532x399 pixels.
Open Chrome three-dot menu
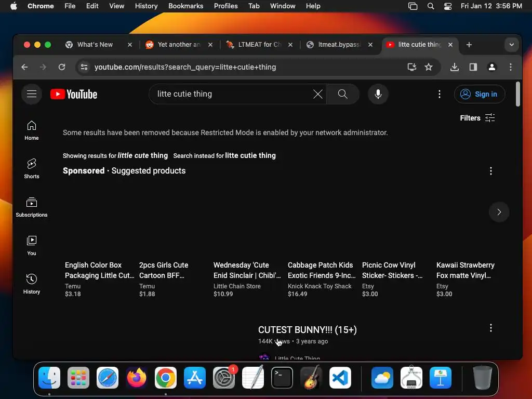coord(510,67)
